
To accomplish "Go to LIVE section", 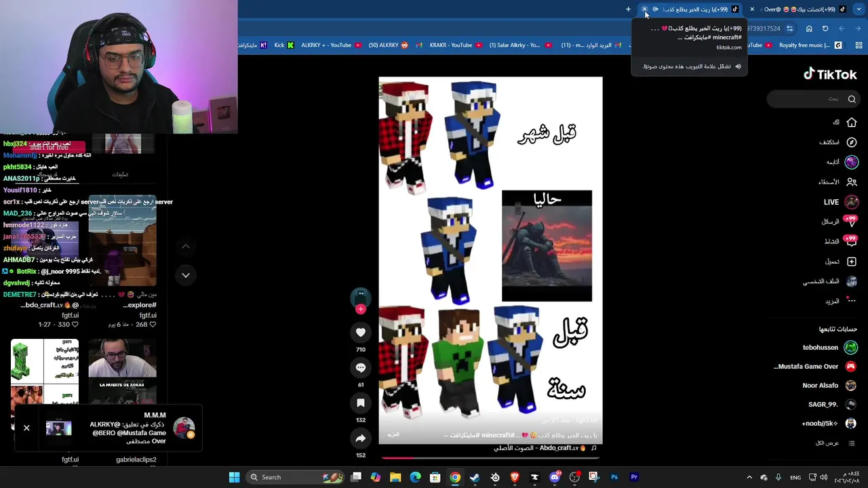I will tap(831, 202).
